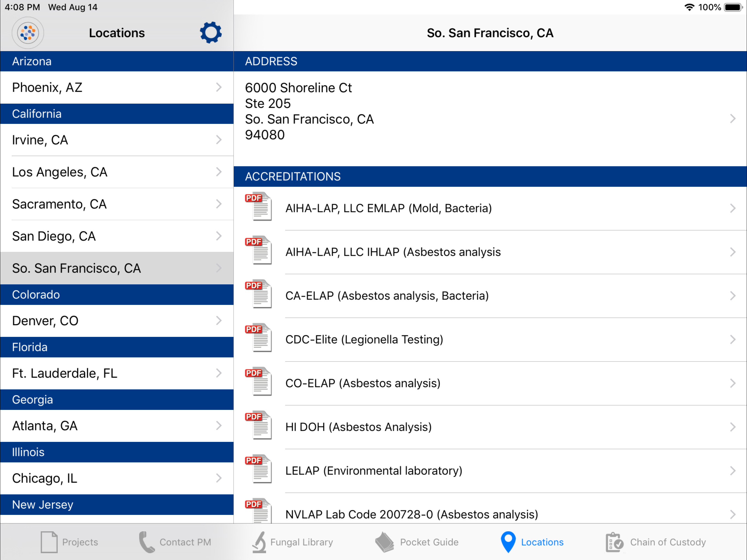Select San Diego, CA location
This screenshot has height=560, width=747.
(117, 236)
